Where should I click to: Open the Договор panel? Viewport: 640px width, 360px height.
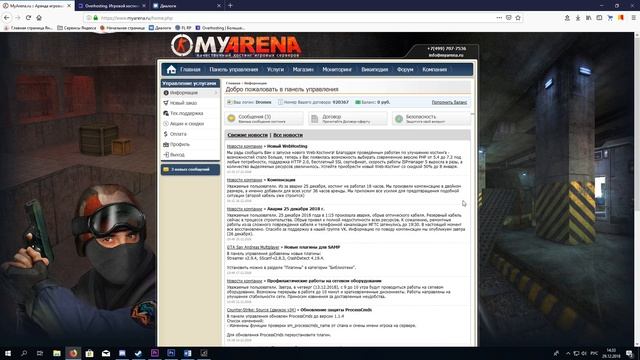click(348, 118)
